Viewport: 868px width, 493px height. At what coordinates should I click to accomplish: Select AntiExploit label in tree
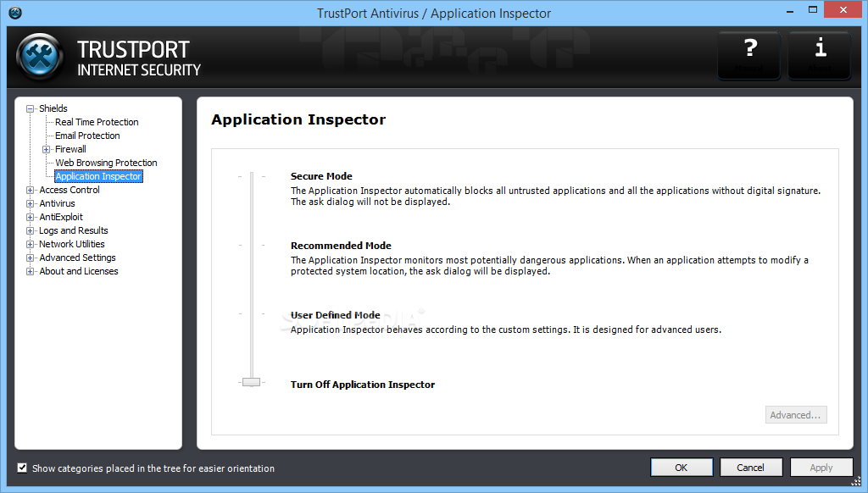61,217
